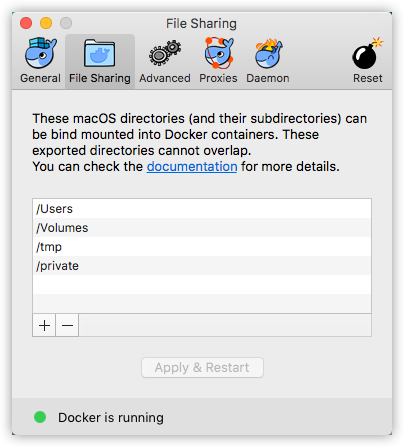Click the Apply & Restart button
Image resolution: width=404 pixels, height=447 pixels.
pos(202,368)
